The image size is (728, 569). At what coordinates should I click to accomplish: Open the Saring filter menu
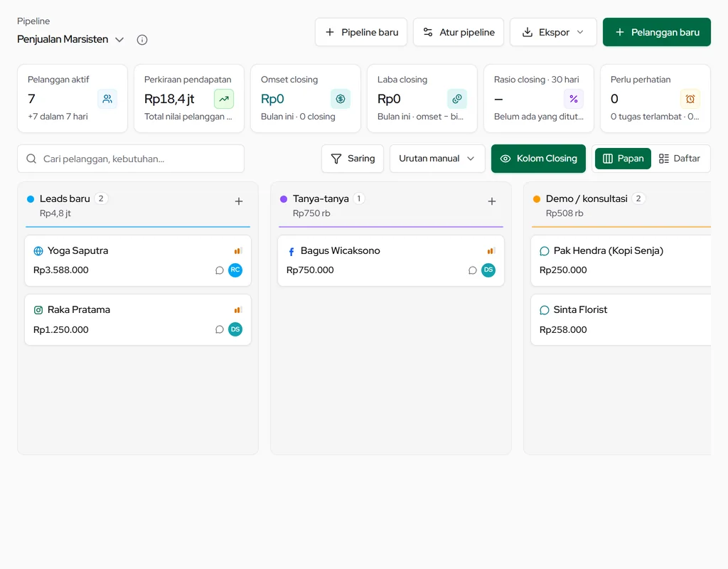click(x=353, y=159)
